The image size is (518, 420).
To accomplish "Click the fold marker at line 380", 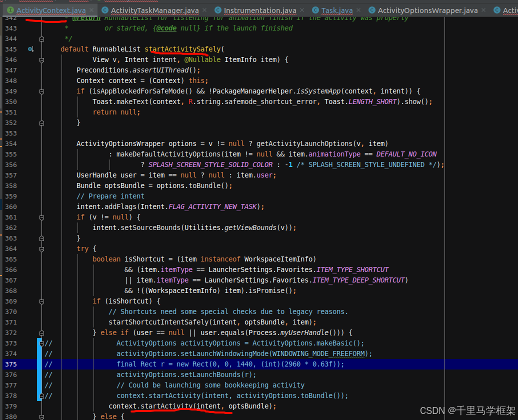I will (41, 417).
